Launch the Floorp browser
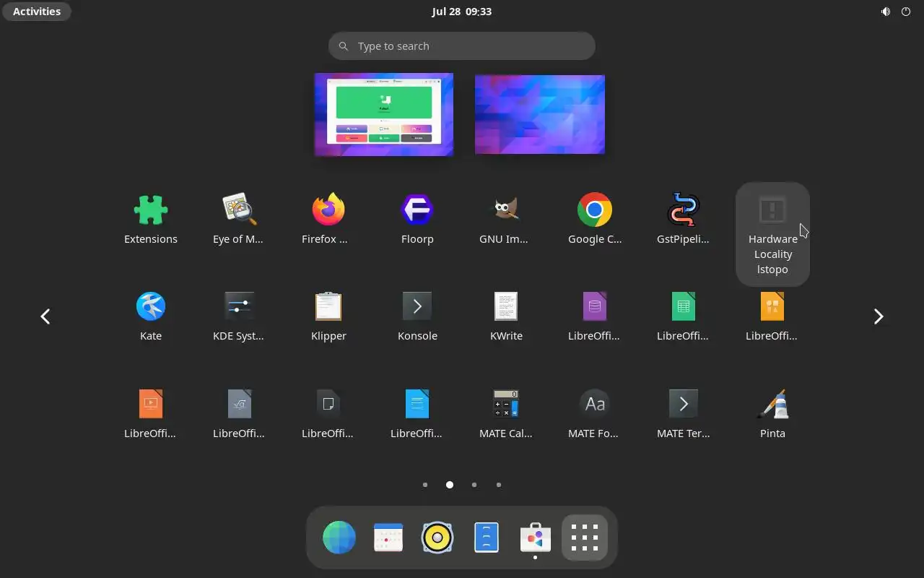The width and height of the screenshot is (924, 578). 417,220
